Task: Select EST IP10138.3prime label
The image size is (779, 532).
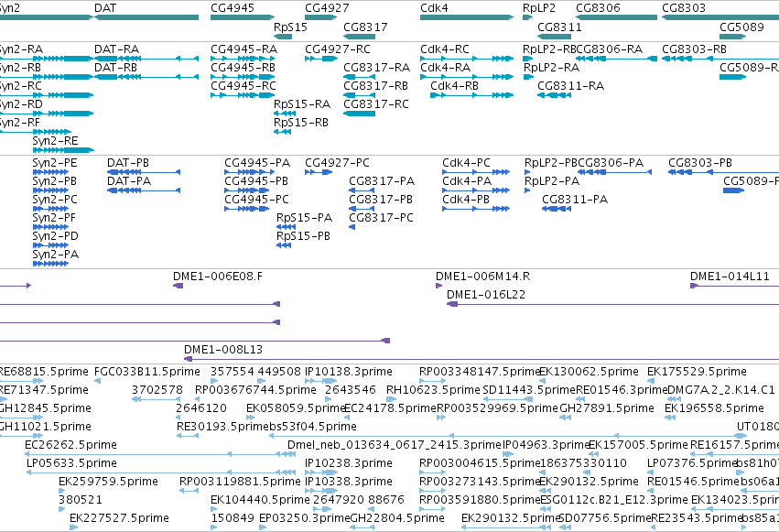Action: click(x=348, y=372)
